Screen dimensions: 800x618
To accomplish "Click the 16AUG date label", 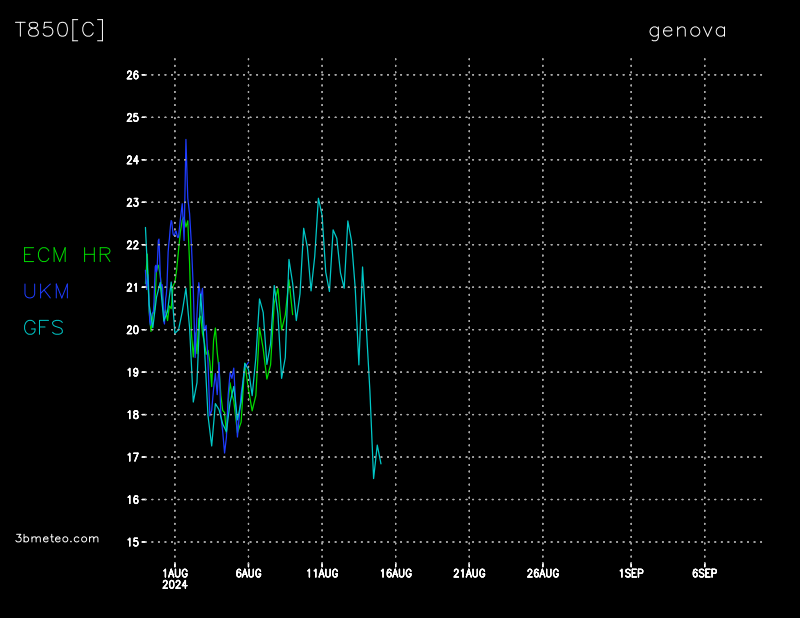I will tap(396, 573).
